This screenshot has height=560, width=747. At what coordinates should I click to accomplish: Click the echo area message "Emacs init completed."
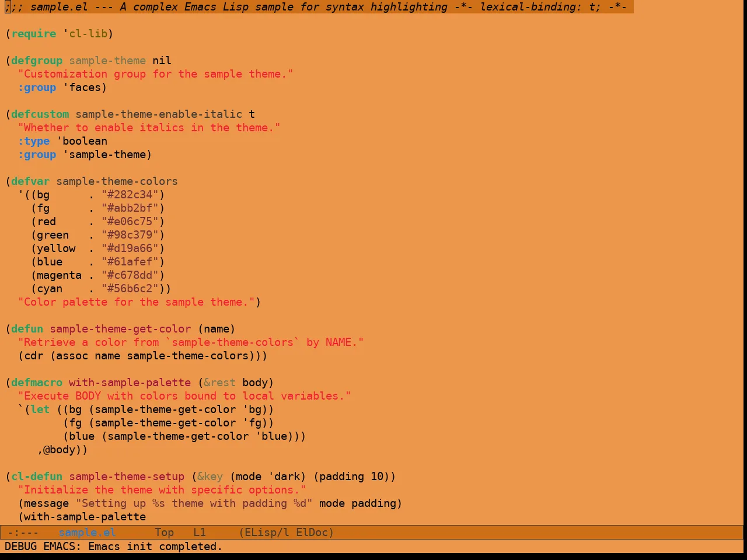[x=155, y=547]
